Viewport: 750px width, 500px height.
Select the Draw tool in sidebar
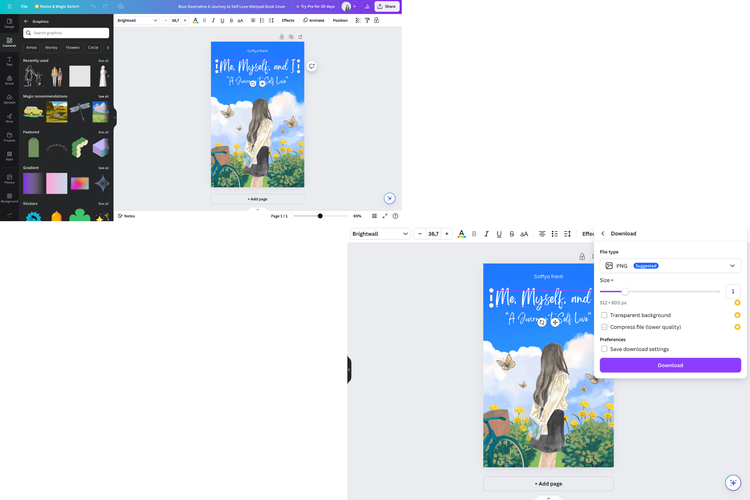(9, 119)
